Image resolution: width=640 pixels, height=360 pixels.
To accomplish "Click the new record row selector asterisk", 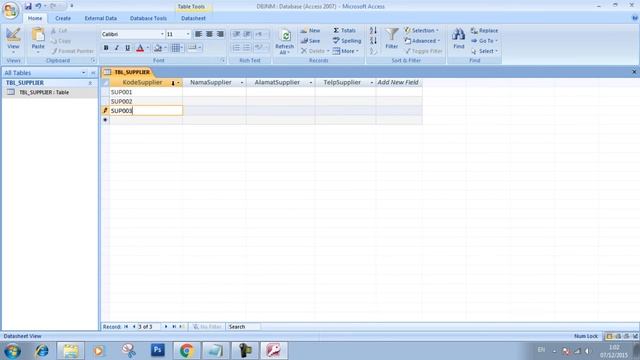I will pos(105,120).
